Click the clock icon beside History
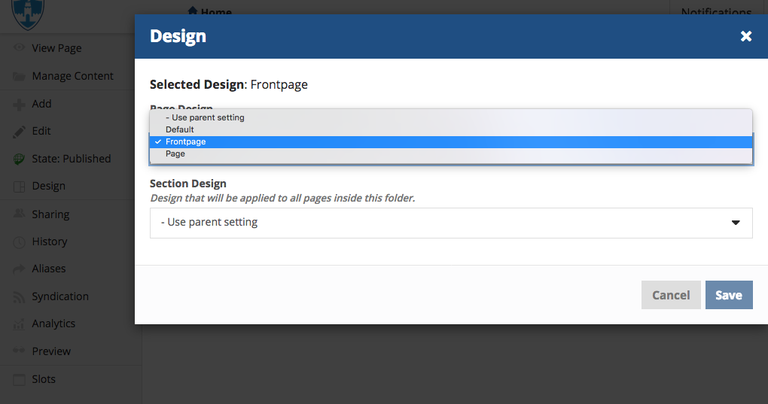768x404 pixels. [x=19, y=242]
